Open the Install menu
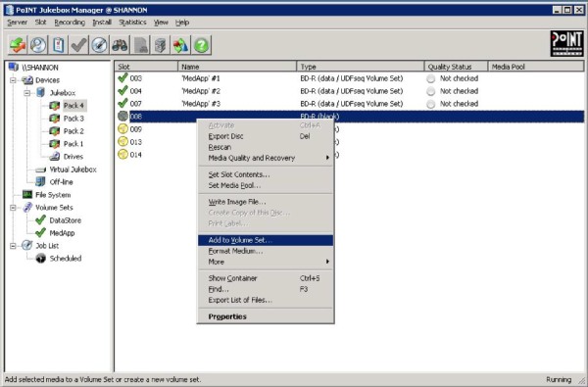This screenshot has width=588, height=387. pyautogui.click(x=102, y=23)
